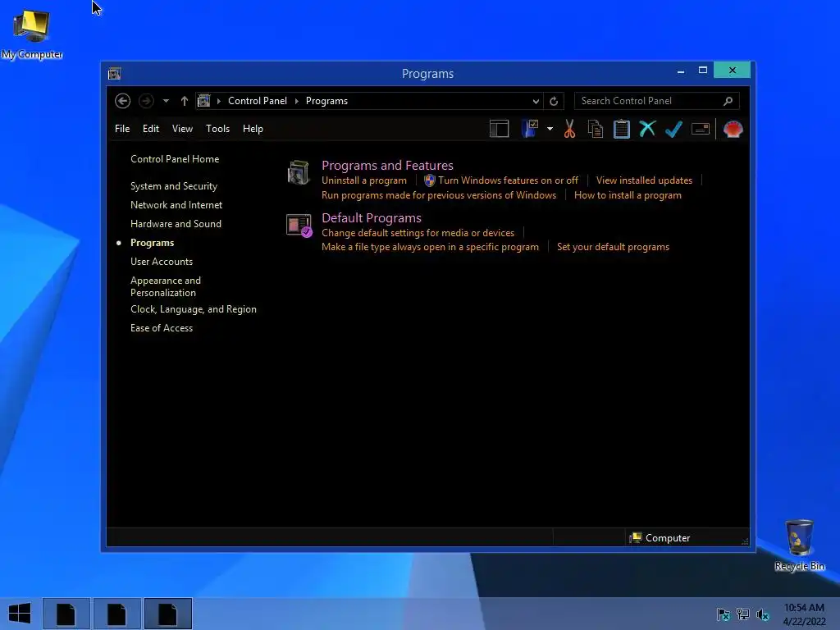Click View installed updates

(x=644, y=180)
